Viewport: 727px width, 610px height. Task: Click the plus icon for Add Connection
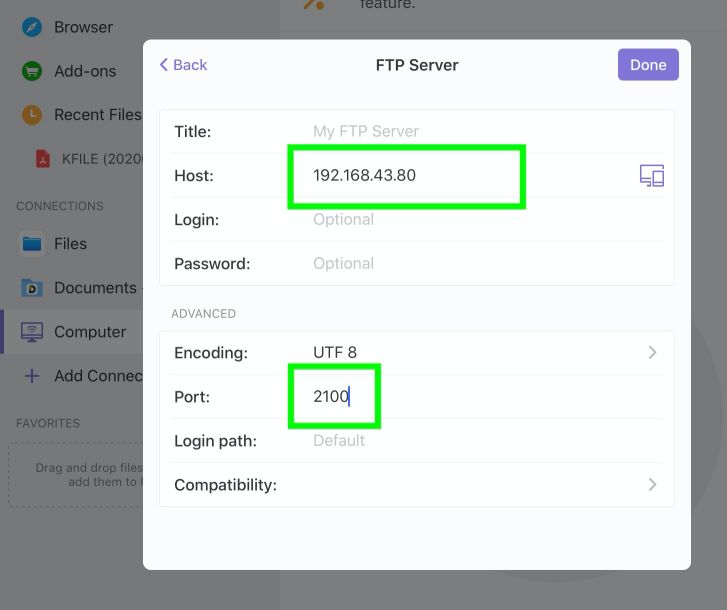tap(32, 376)
